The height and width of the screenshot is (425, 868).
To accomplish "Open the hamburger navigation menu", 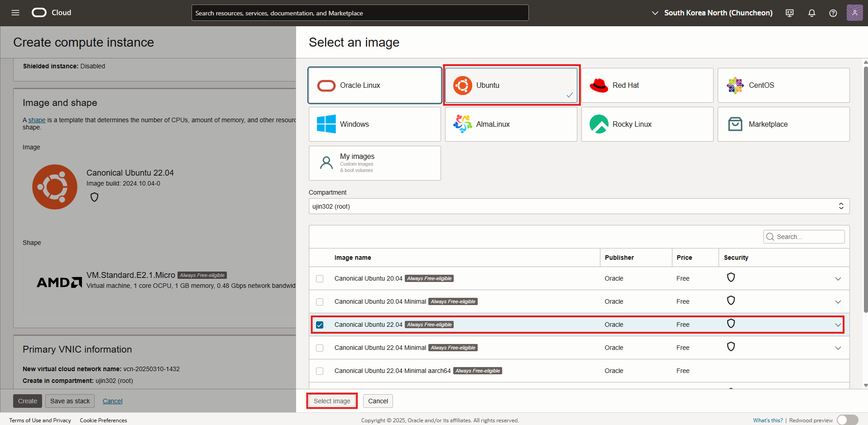I will [15, 13].
